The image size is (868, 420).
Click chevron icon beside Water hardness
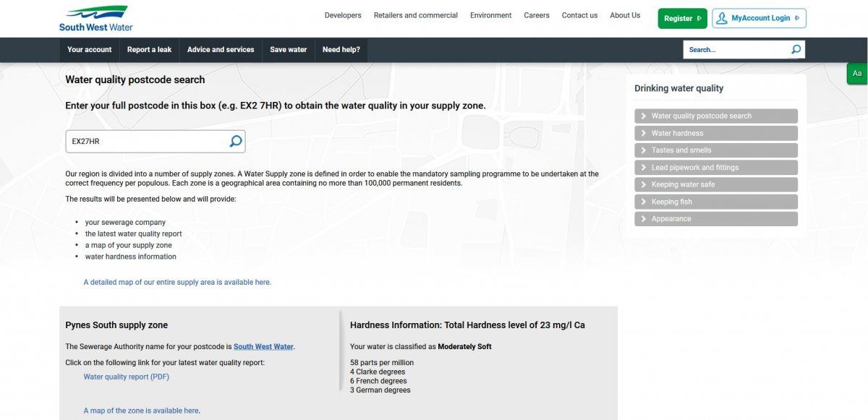click(643, 133)
